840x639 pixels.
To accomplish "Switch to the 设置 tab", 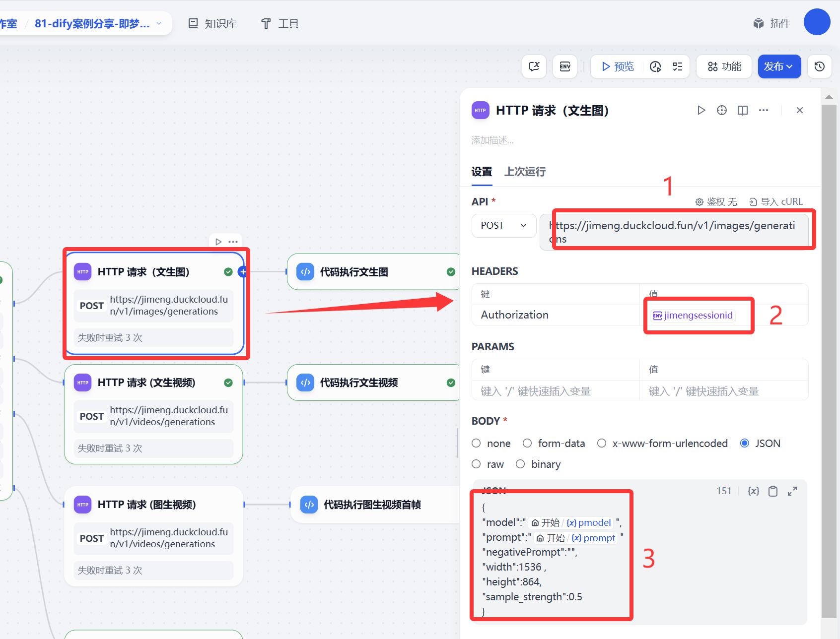I will 482,172.
